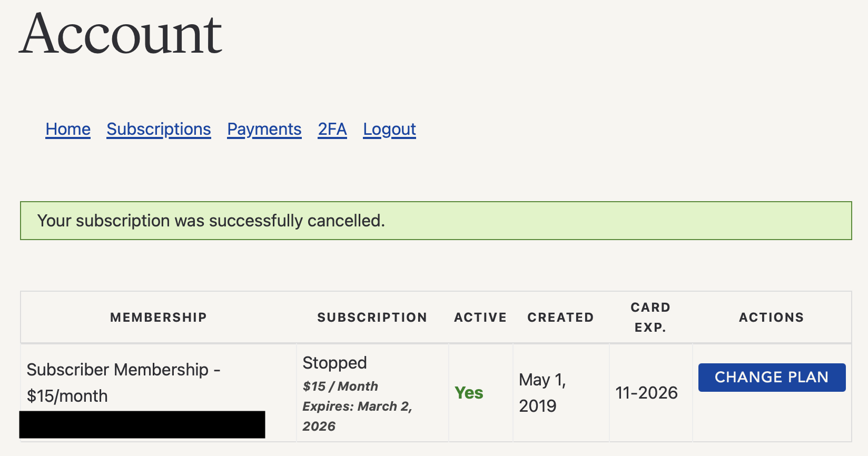868x456 pixels.
Task: Go to the Subscriptions page
Action: pos(159,130)
